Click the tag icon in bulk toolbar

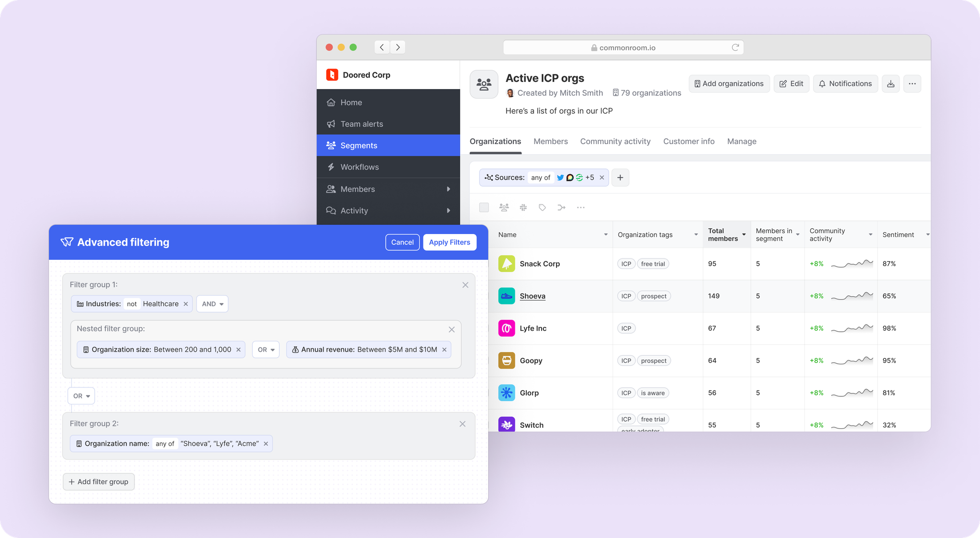click(542, 207)
